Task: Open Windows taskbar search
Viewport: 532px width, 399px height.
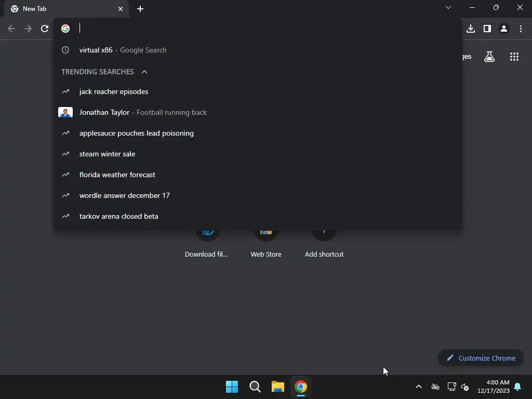Action: (255, 387)
